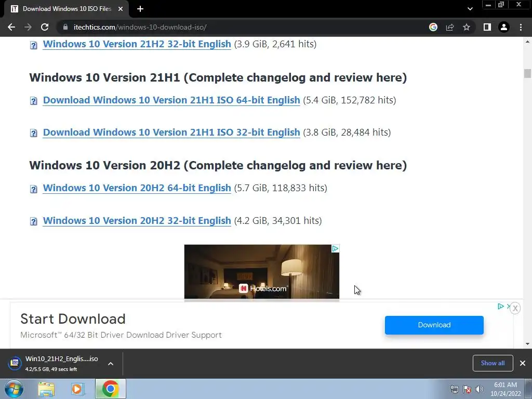The height and width of the screenshot is (399, 532).
Task: Toggle the side panel icon
Action: coord(487,27)
